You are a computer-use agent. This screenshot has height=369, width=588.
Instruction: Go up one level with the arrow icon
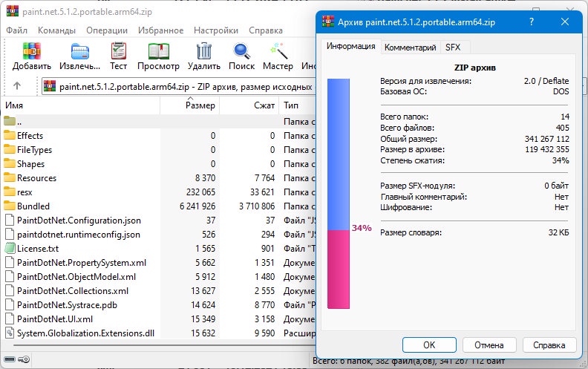(x=17, y=86)
